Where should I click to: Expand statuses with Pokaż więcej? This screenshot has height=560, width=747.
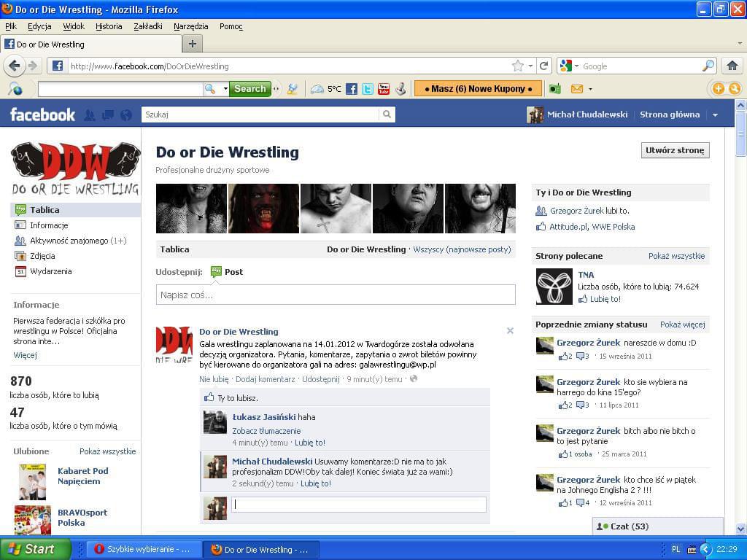coord(682,324)
